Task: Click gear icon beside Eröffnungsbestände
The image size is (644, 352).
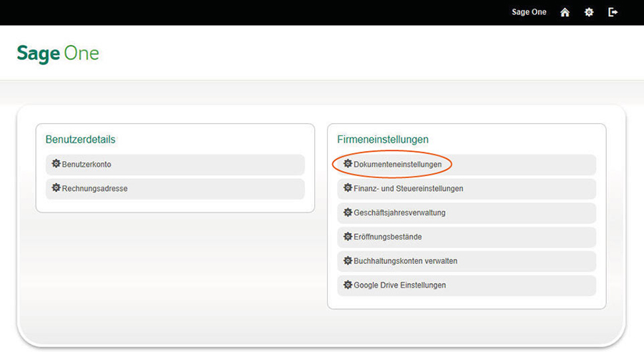Action: (348, 237)
